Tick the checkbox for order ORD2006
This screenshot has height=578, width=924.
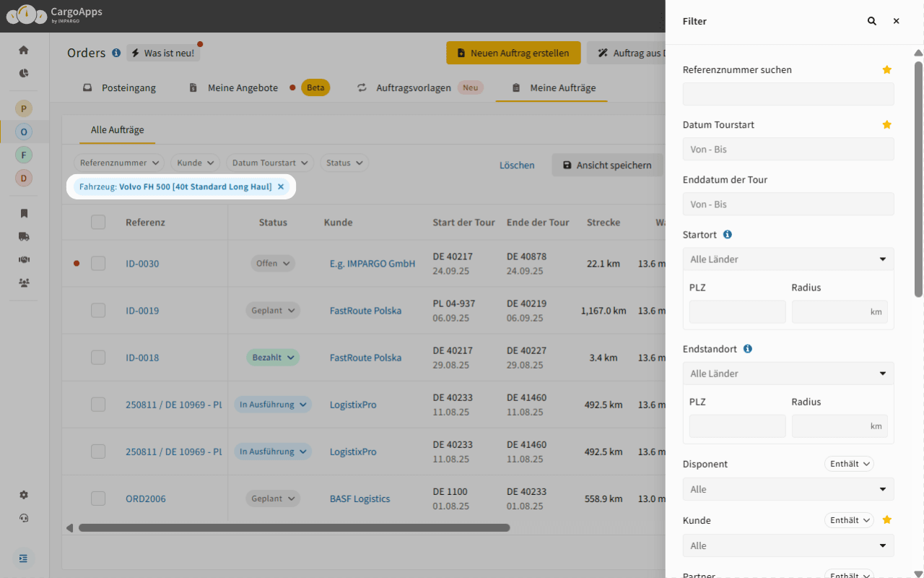coord(98,499)
